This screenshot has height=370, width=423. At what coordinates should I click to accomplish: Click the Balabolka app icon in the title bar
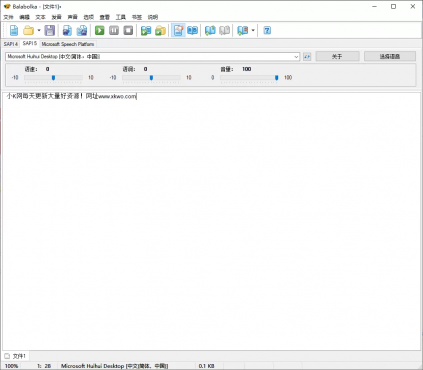[x=7, y=6]
